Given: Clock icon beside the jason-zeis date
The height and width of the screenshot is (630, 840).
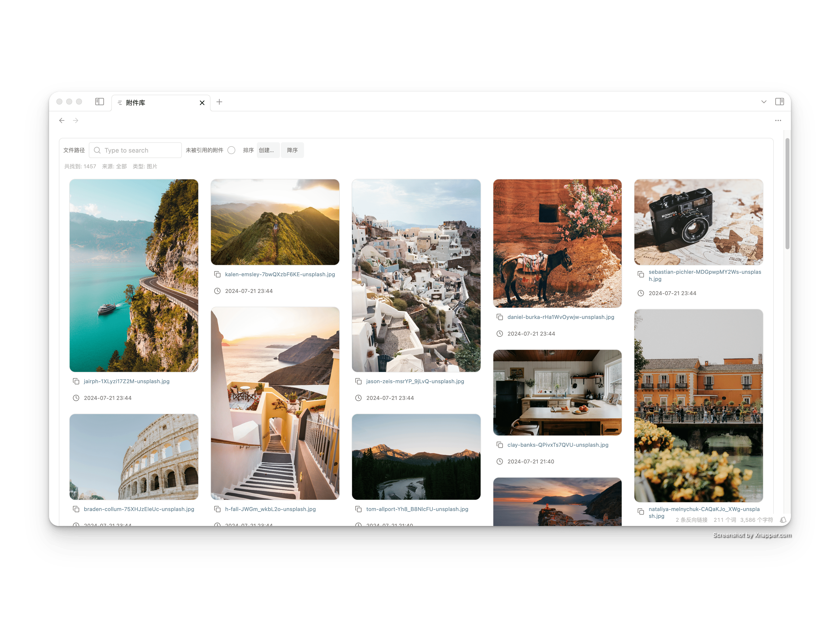Looking at the screenshot, I should tap(358, 398).
